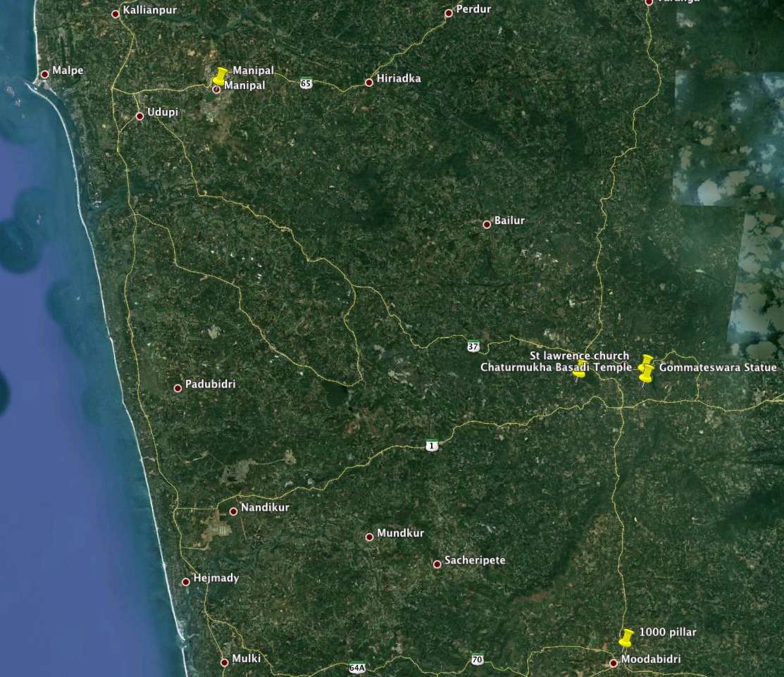Select the Padubidri place marker dot
The height and width of the screenshot is (677, 784).
pos(178,388)
